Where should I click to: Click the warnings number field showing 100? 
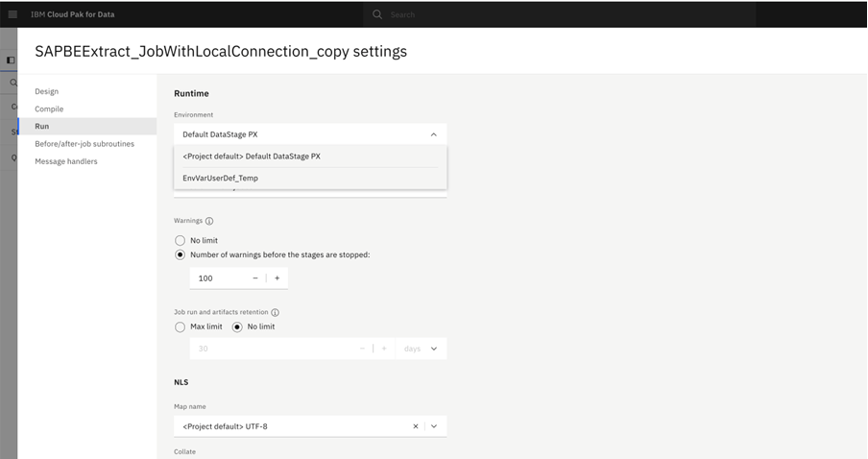pos(219,278)
